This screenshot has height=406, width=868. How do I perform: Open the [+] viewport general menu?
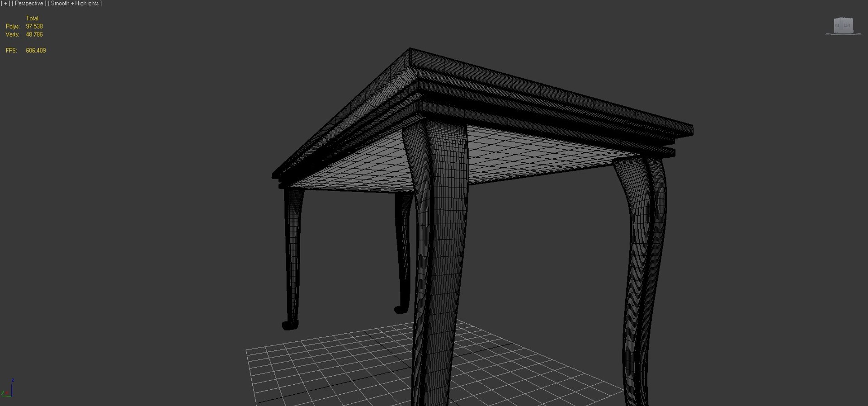(5, 4)
